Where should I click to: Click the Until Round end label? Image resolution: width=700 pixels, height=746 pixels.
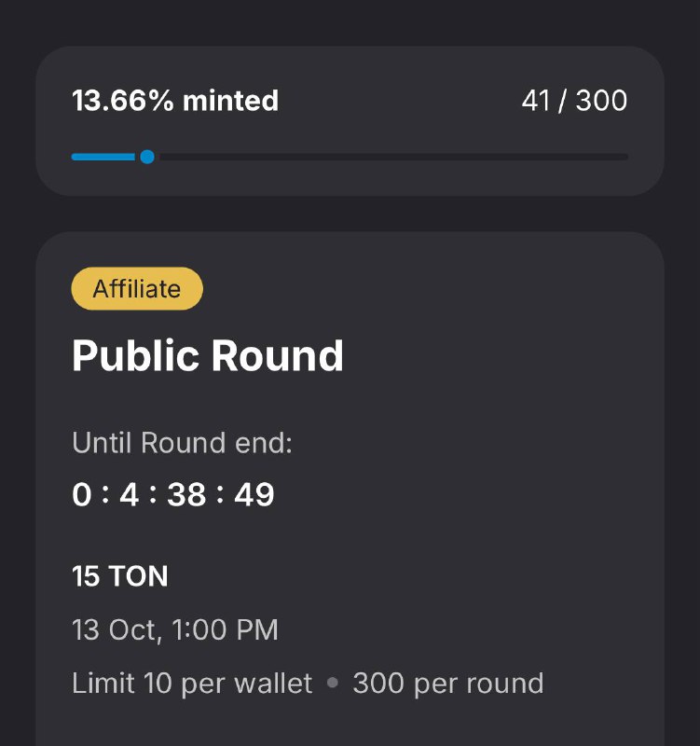pos(182,443)
